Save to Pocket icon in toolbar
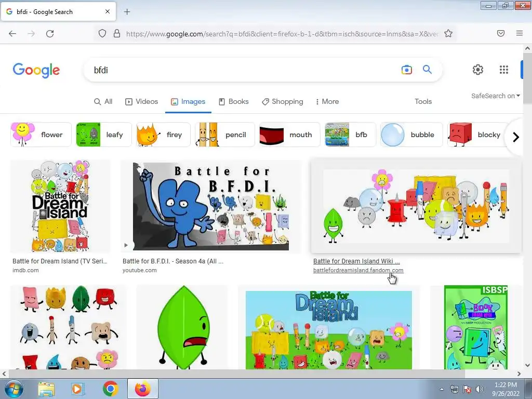The height and width of the screenshot is (399, 532). pos(501,33)
